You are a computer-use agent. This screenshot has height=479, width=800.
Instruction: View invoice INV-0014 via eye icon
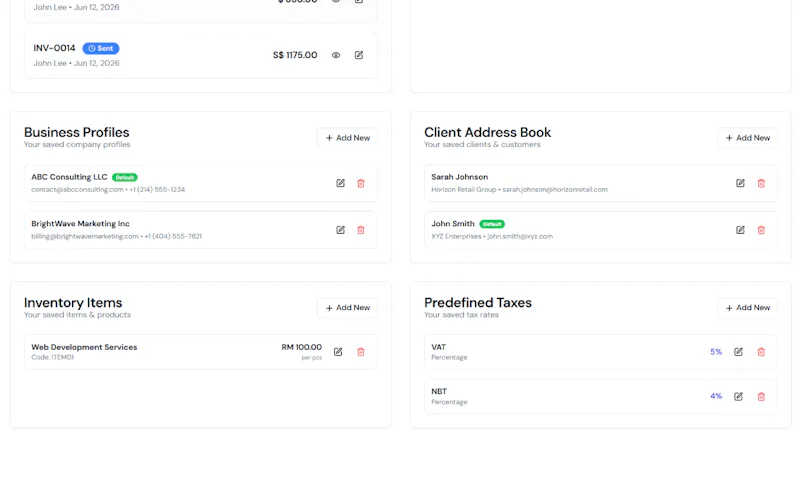[336, 55]
